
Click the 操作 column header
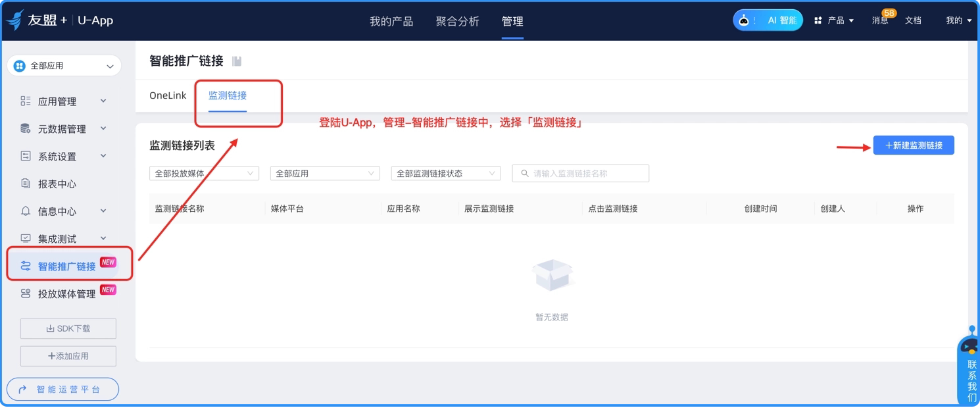point(916,209)
